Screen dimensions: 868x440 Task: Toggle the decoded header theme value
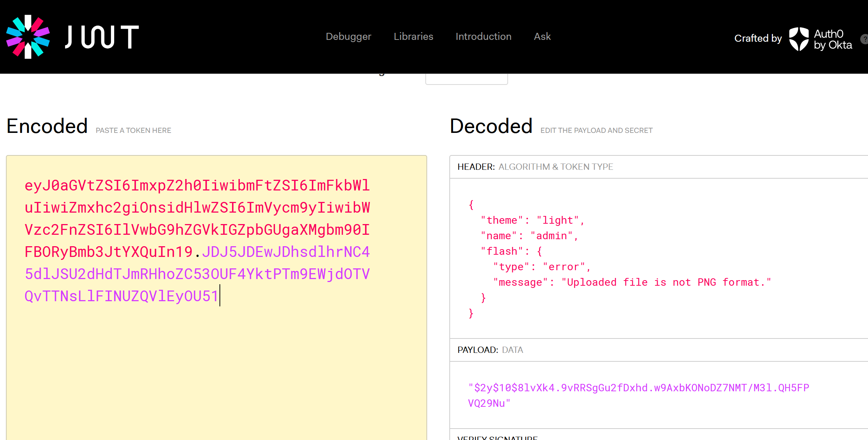click(557, 219)
